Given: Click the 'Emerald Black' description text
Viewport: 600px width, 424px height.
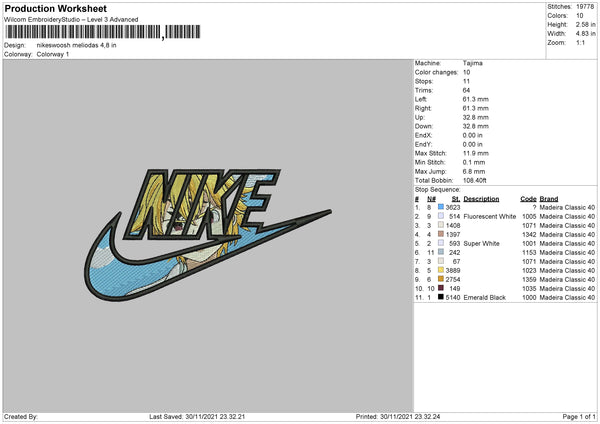Looking at the screenshot, I should (484, 297).
